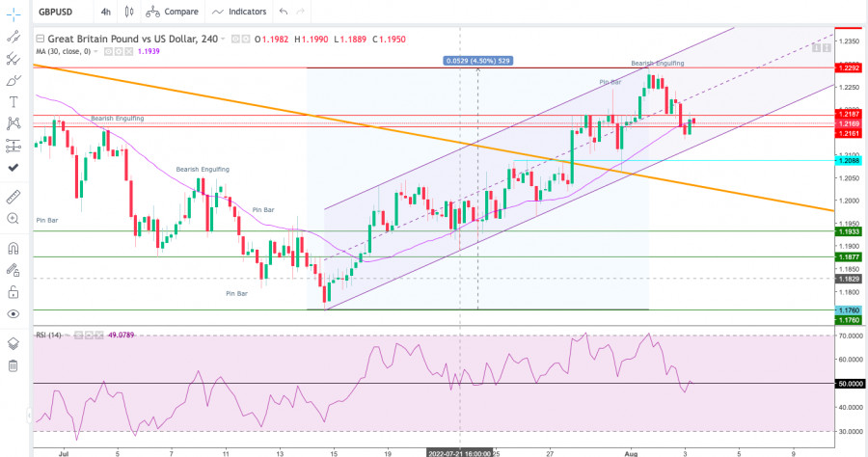
Task: Open the candlestick chart style selector
Action: click(x=129, y=12)
